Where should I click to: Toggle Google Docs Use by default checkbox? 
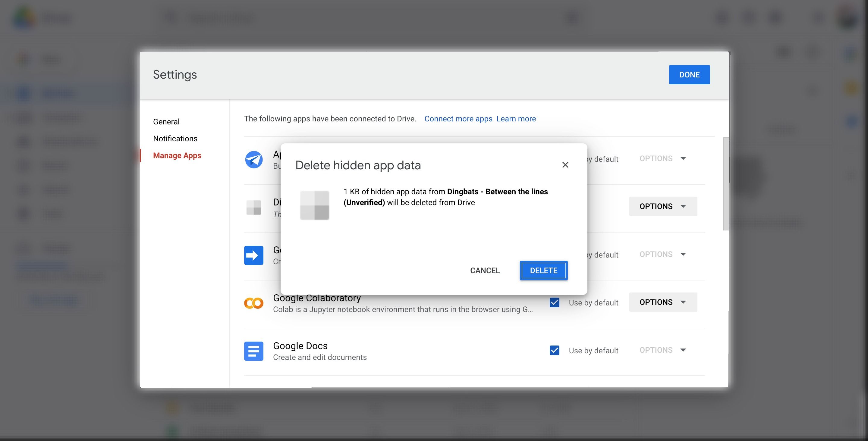pyautogui.click(x=554, y=350)
